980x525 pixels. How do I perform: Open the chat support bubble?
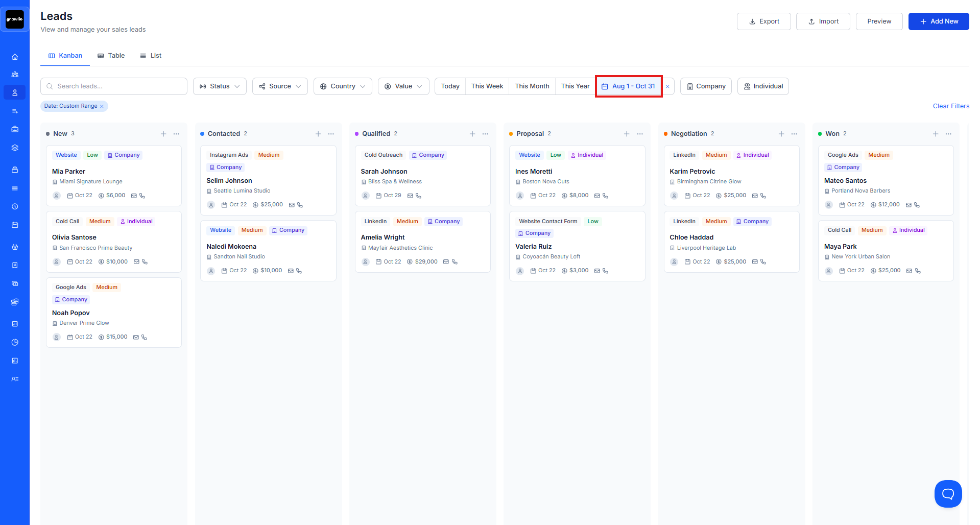[x=948, y=494]
